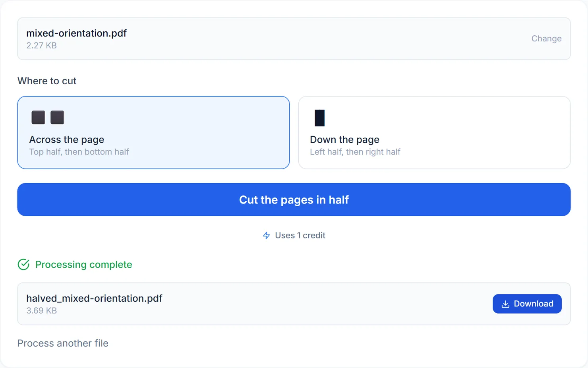Click the halved_mixed-orientation.pdf output file name
Viewport: 588px width, 368px height.
click(94, 298)
